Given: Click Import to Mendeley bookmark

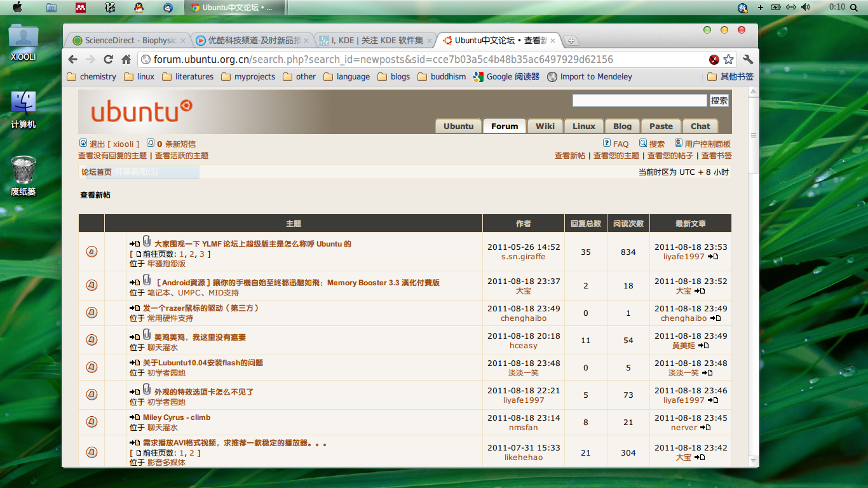Looking at the screenshot, I should click(x=590, y=76).
